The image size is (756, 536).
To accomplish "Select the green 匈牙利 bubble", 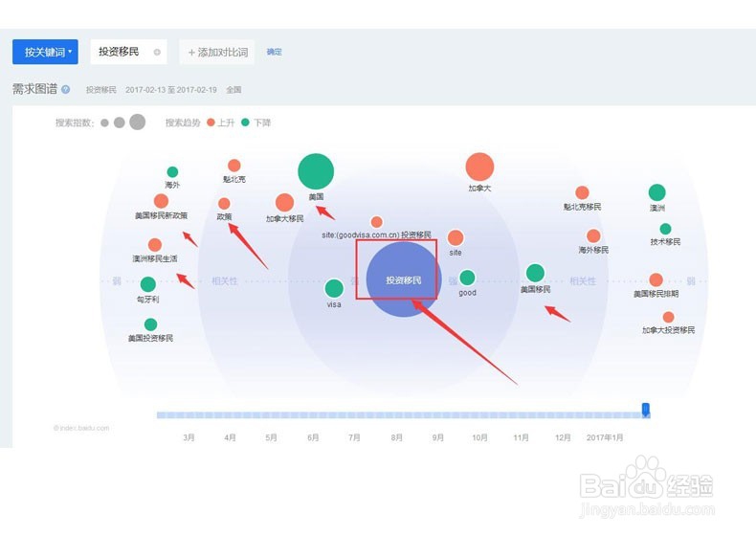I will 147,284.
